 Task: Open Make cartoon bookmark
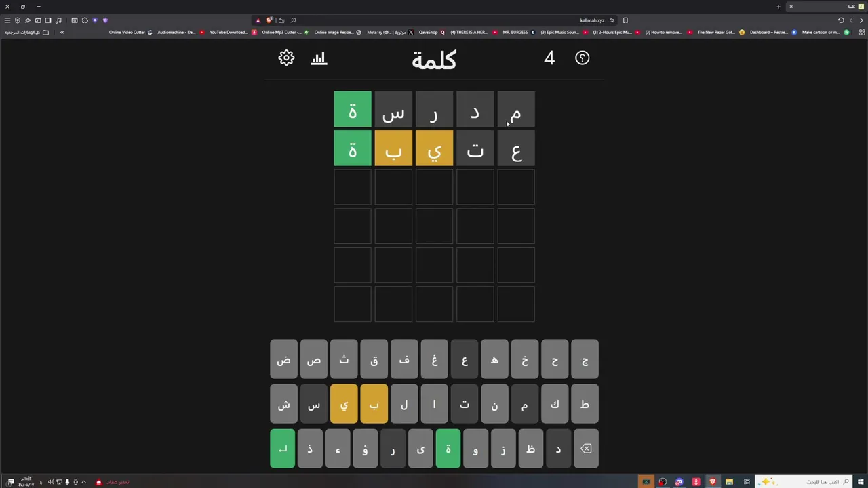[x=825, y=32]
